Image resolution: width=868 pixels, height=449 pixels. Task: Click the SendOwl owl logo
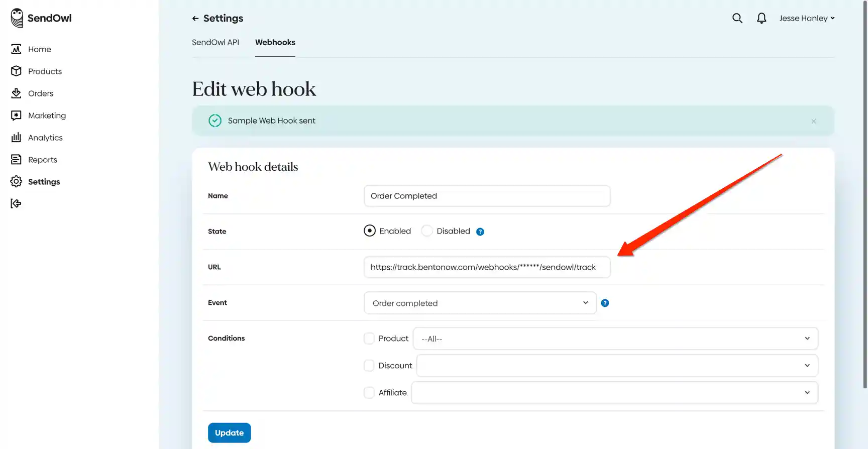tap(17, 18)
